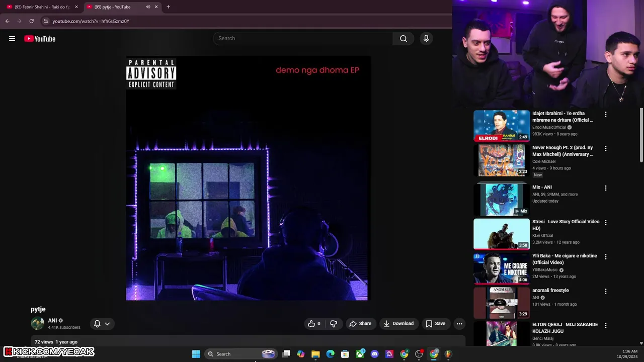Viewport: 644px width, 362px height.
Task: Like the video with thumbs up
Action: pyautogui.click(x=314, y=324)
